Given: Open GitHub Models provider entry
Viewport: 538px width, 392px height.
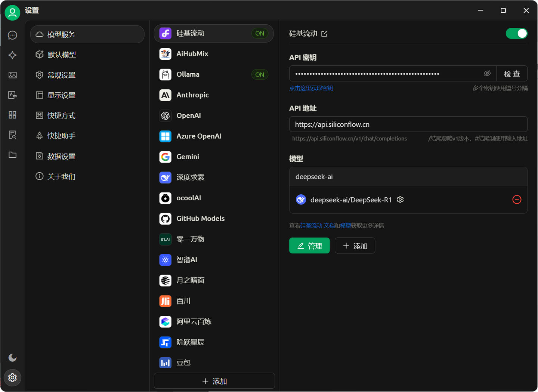Looking at the screenshot, I should tap(200, 219).
